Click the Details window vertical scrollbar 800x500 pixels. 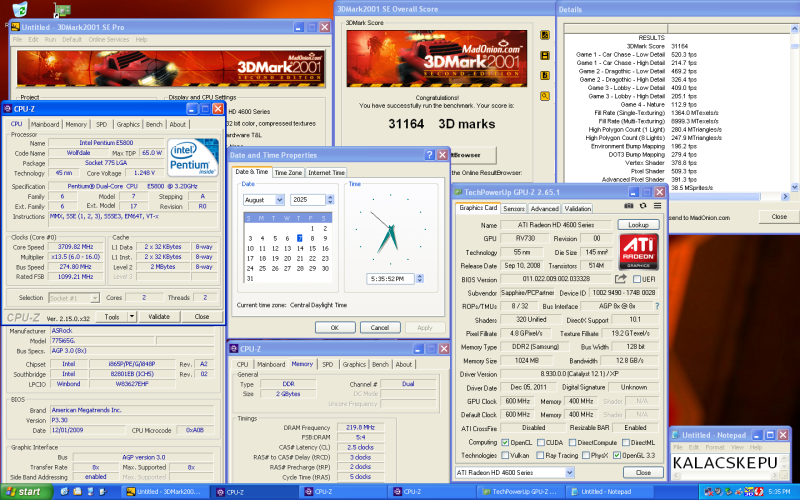tap(794, 107)
